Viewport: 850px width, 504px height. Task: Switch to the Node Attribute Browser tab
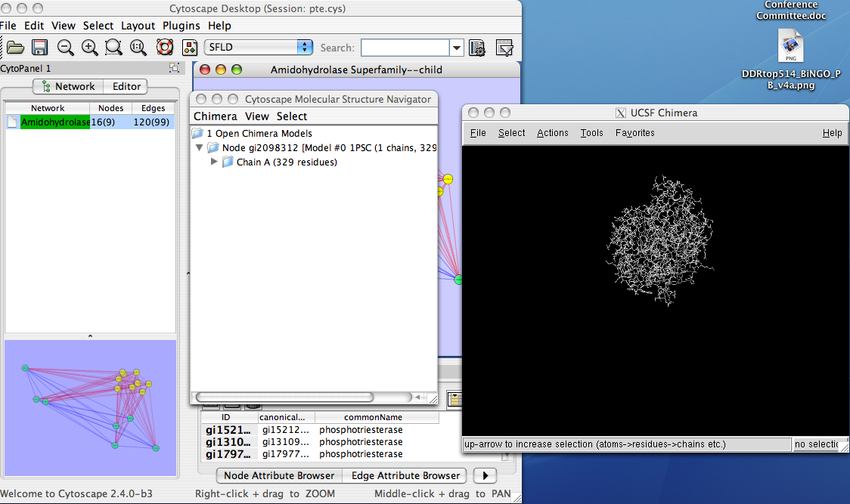pos(279,476)
